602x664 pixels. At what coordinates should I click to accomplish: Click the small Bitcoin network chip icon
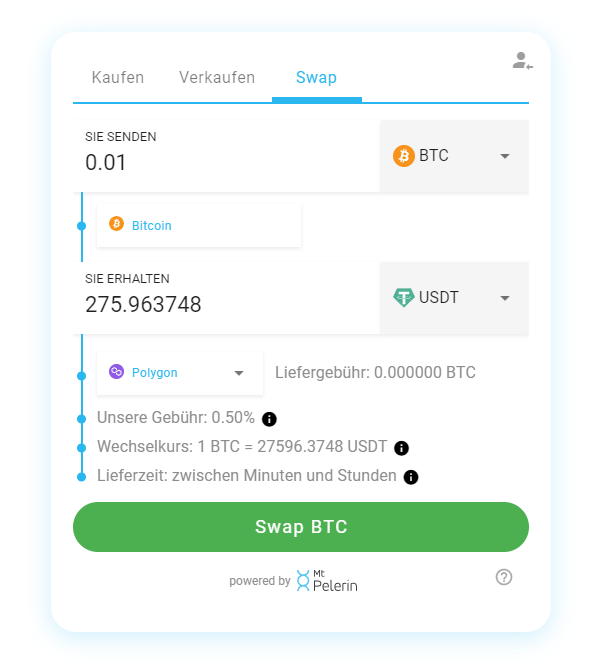click(116, 224)
